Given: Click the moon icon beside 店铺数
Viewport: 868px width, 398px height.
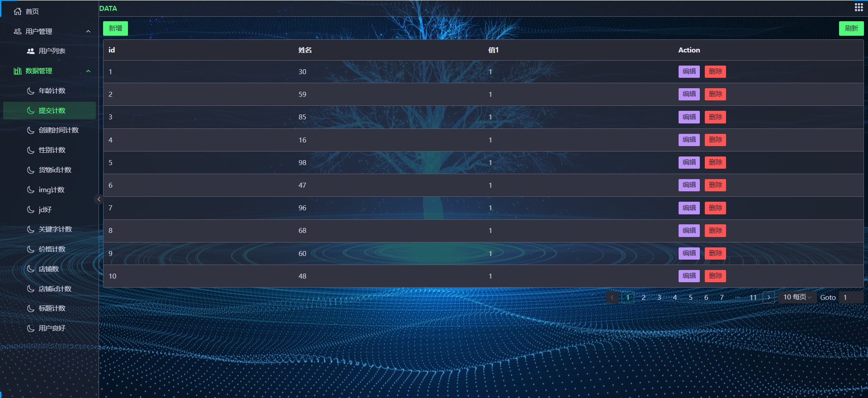Looking at the screenshot, I should pos(31,269).
